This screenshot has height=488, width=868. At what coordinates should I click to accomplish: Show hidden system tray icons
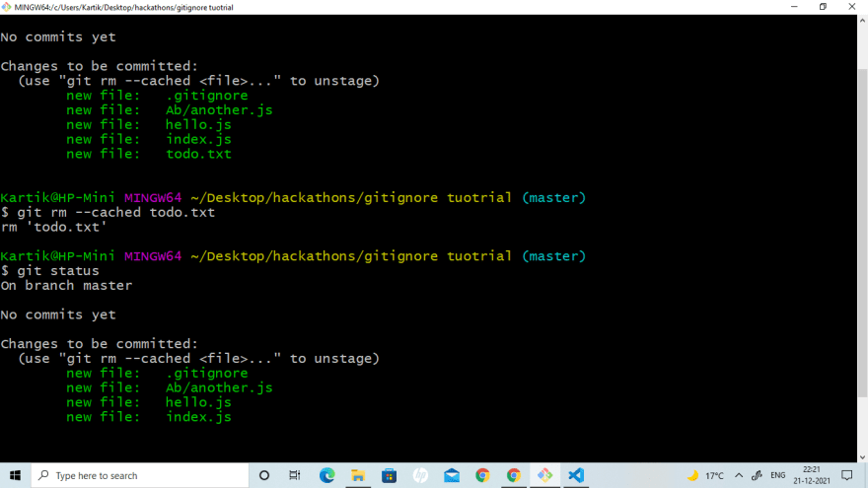[x=739, y=475]
